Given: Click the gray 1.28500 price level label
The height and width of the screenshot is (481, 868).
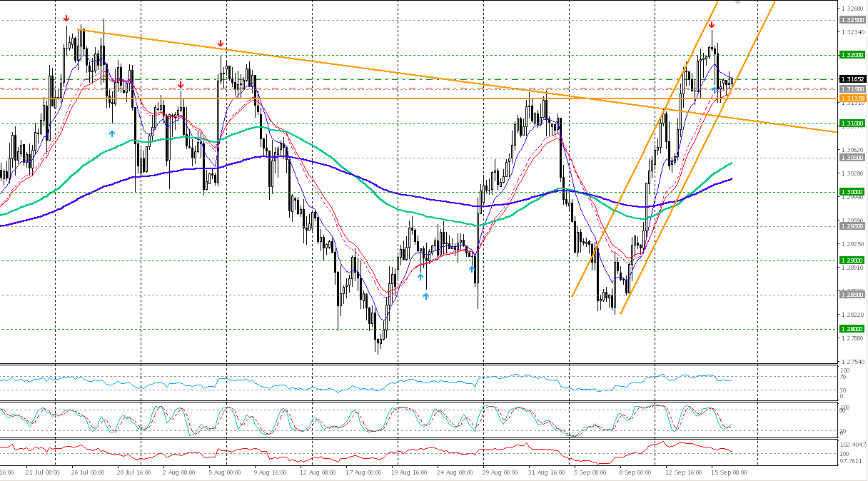Looking at the screenshot, I should [x=853, y=295].
